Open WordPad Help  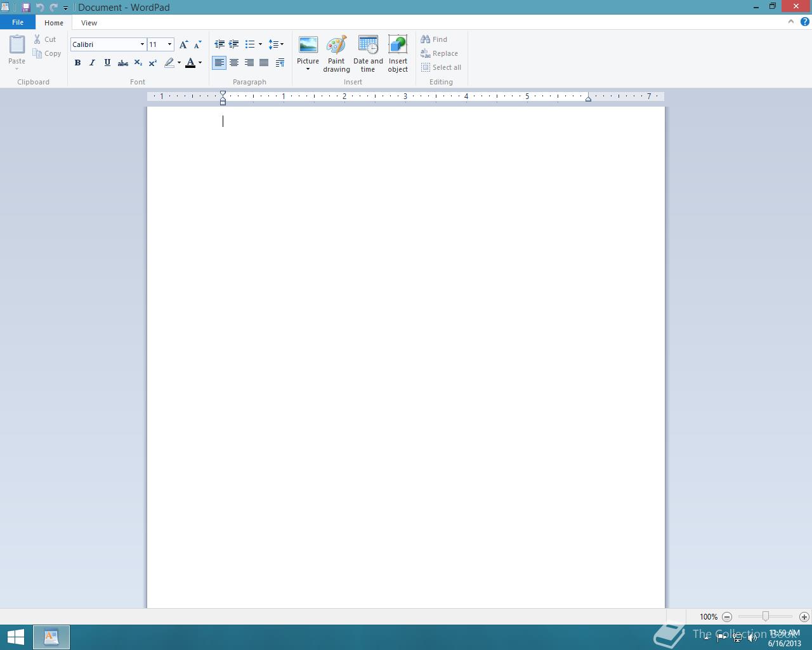click(x=805, y=22)
